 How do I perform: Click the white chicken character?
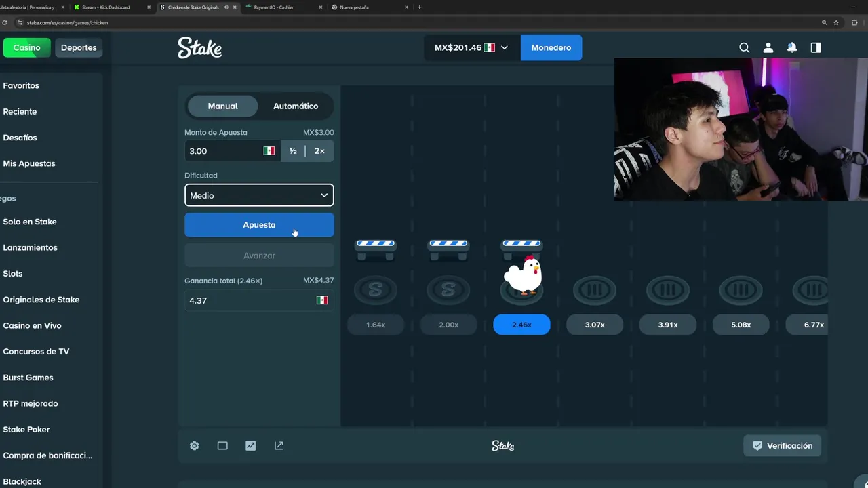[523, 274]
